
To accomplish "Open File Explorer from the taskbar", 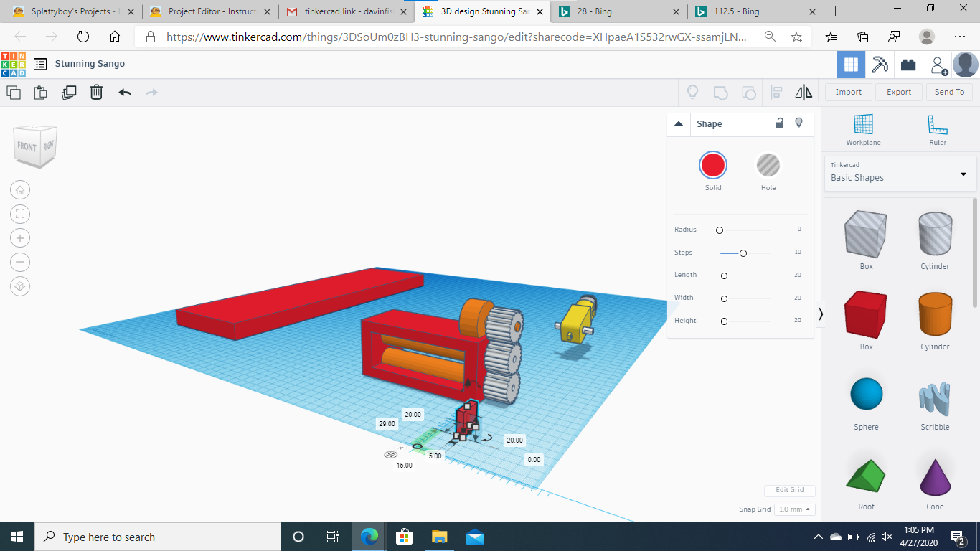I will point(439,537).
